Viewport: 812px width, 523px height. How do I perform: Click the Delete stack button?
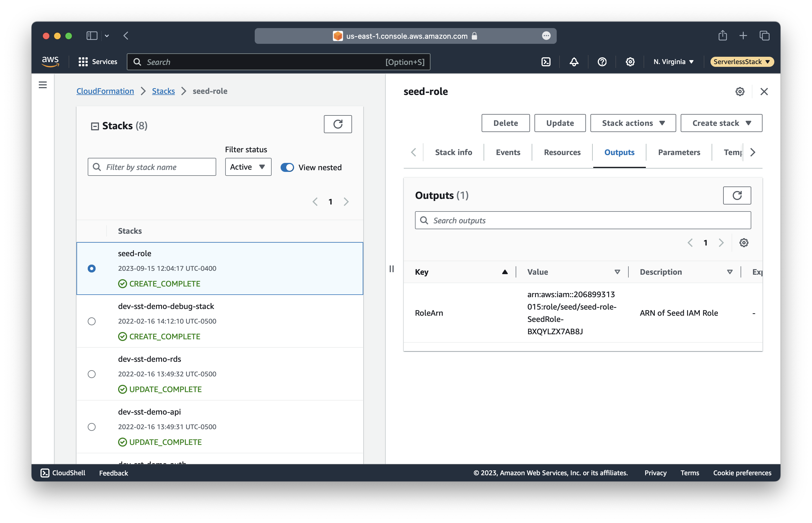pyautogui.click(x=506, y=123)
